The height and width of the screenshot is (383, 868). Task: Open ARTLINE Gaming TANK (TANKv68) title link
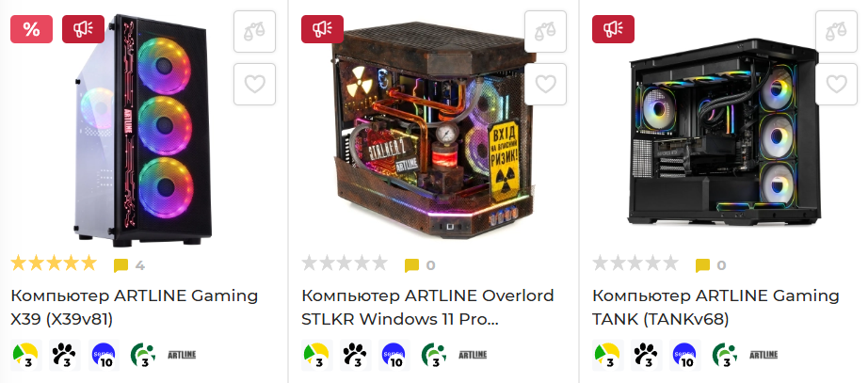point(715,308)
